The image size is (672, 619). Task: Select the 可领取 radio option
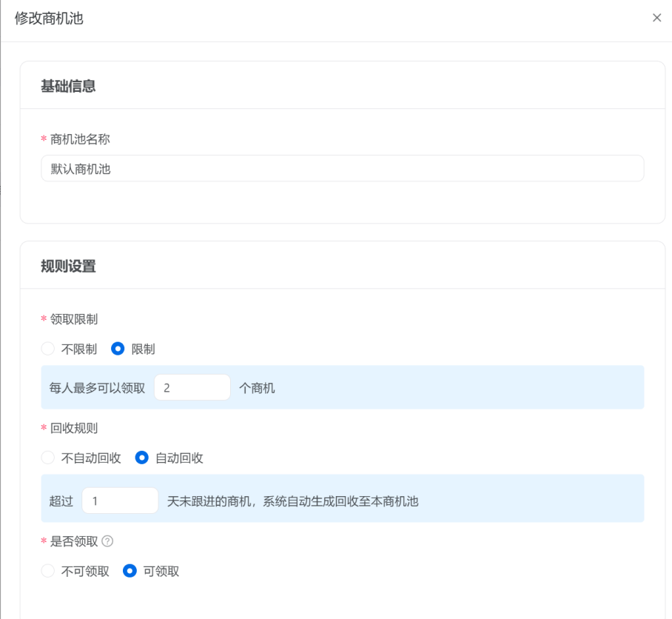coord(130,571)
